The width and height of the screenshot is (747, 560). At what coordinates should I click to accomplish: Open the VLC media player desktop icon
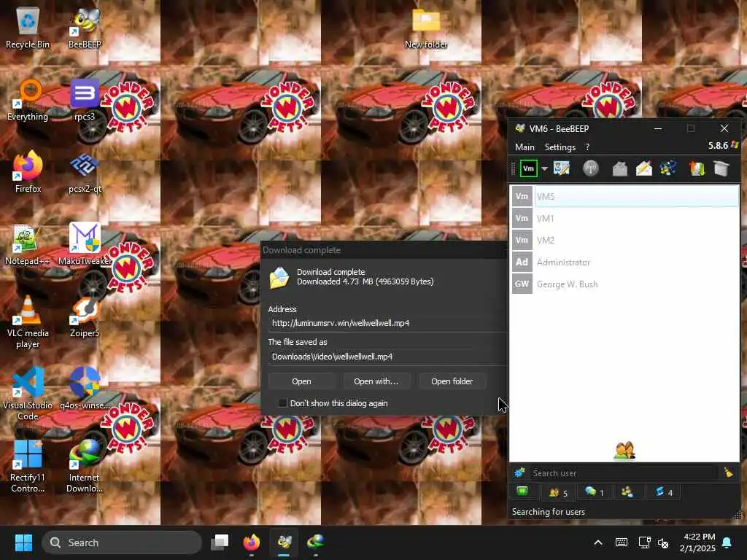pos(28,322)
